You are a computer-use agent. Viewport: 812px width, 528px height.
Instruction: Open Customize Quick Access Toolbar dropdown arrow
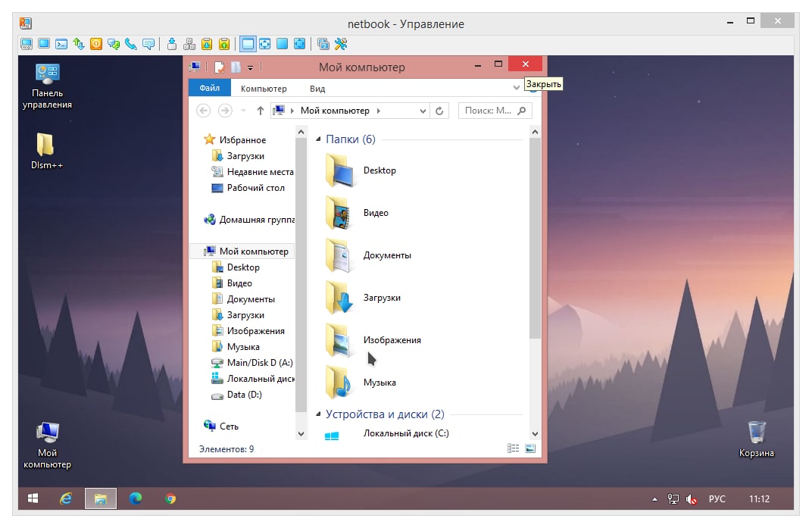tap(250, 67)
